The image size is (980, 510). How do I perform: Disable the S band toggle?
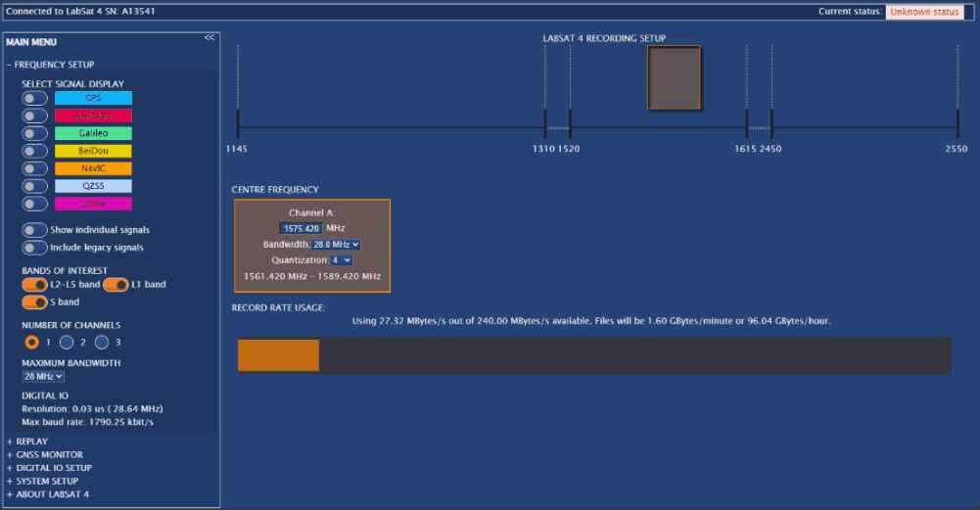click(x=34, y=301)
